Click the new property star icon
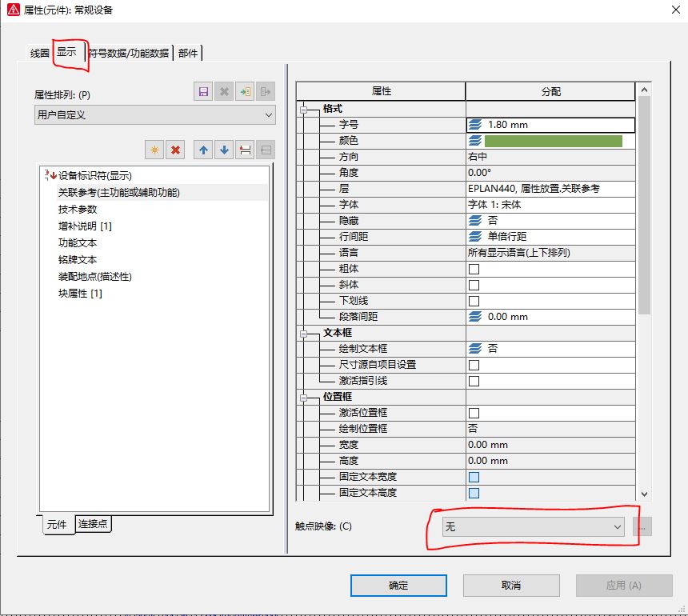 154,150
